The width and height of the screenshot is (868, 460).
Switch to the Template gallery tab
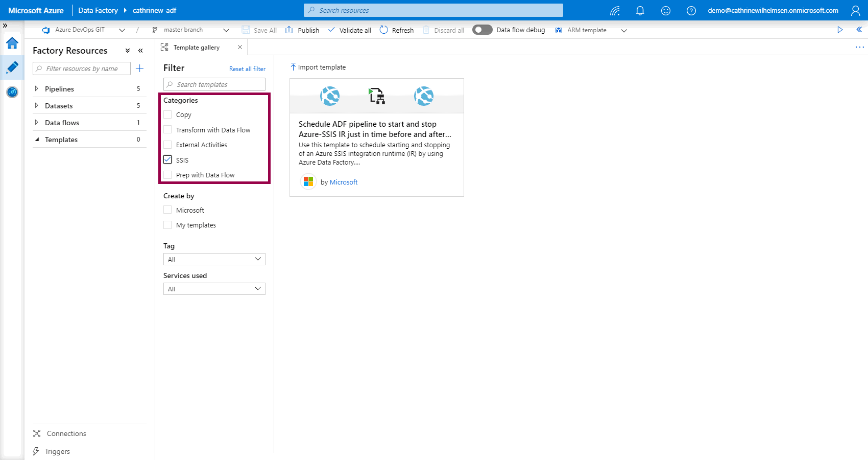tap(197, 47)
